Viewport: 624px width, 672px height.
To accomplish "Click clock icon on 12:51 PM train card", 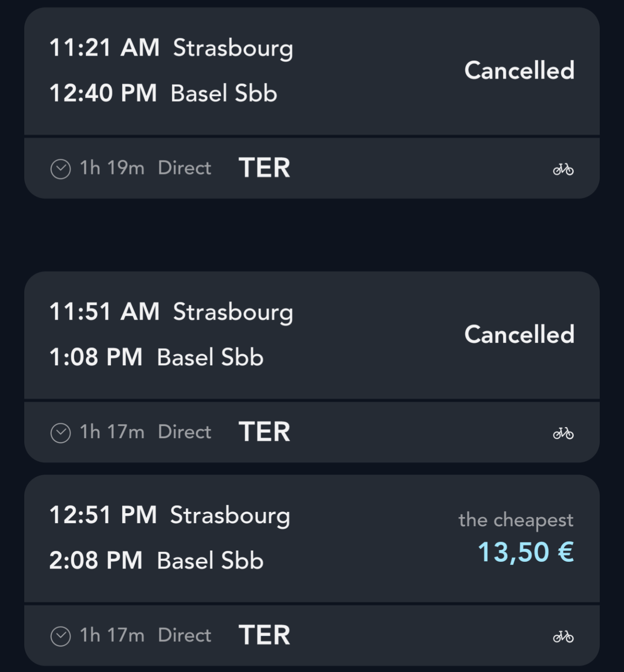I will pos(61,636).
